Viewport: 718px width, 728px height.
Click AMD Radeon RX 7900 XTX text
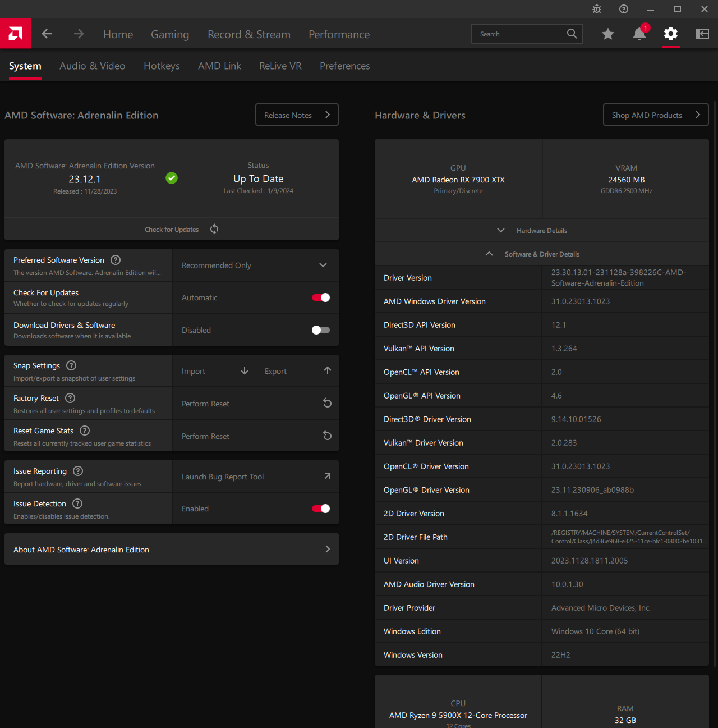coord(458,180)
